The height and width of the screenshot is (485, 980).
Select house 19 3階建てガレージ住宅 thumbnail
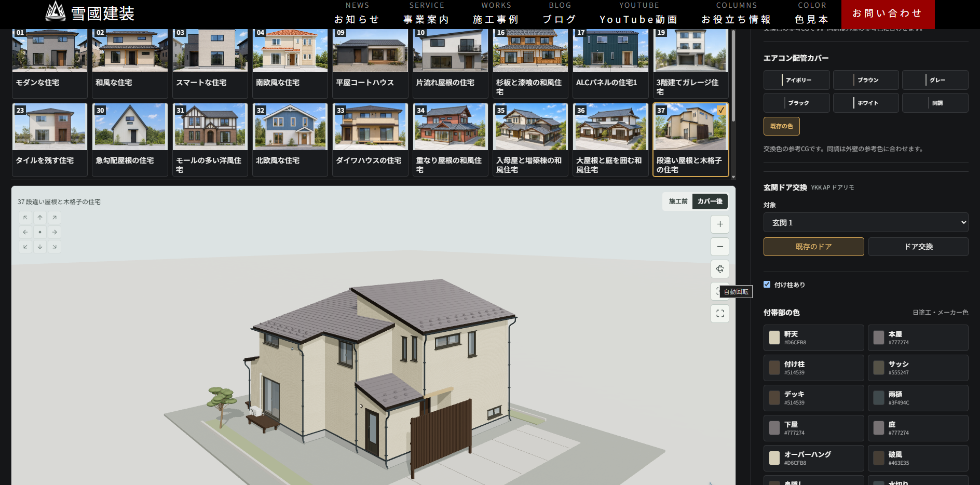tap(690, 63)
